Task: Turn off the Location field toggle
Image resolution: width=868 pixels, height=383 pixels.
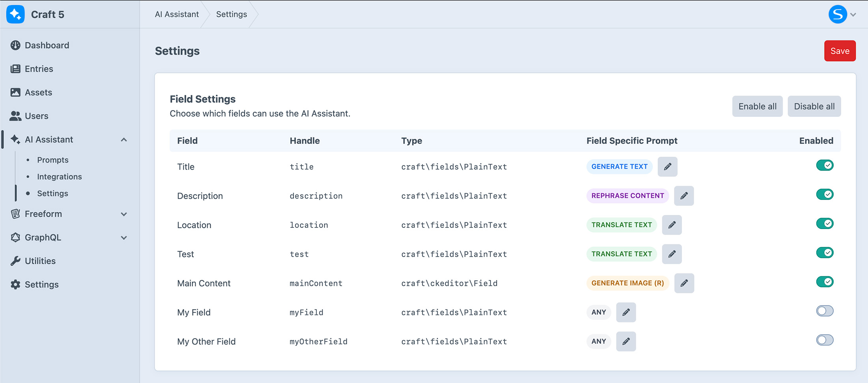Action: coord(825,223)
